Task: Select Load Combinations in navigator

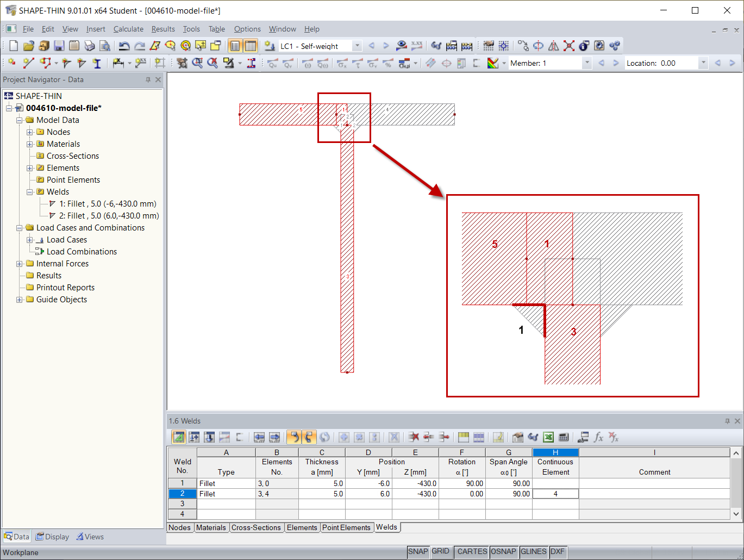Action: point(82,252)
